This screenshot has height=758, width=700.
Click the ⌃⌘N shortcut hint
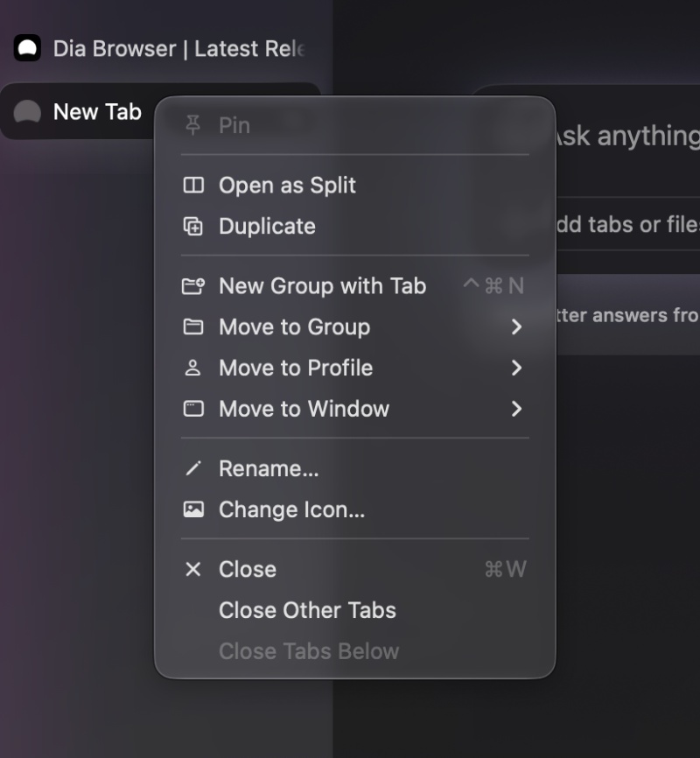(x=494, y=285)
